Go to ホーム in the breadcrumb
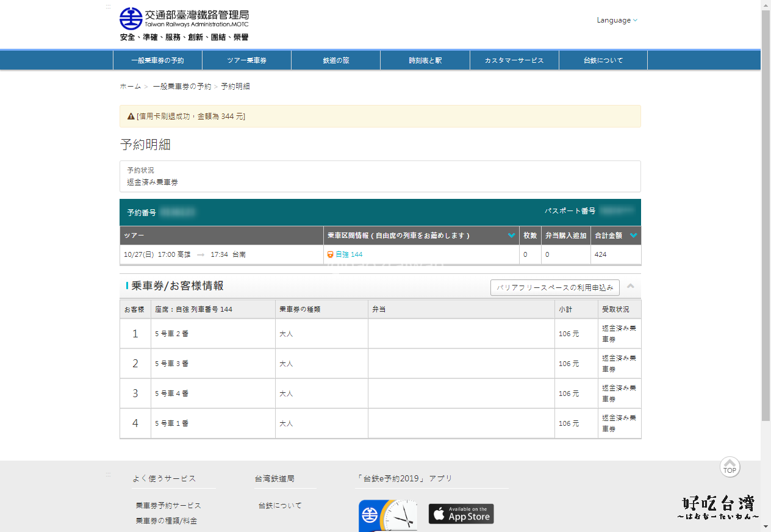 [131, 87]
